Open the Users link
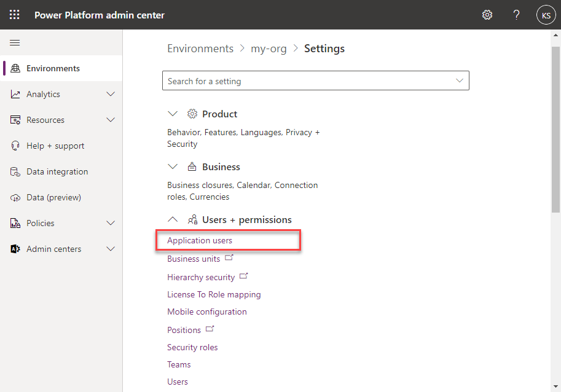 (177, 382)
